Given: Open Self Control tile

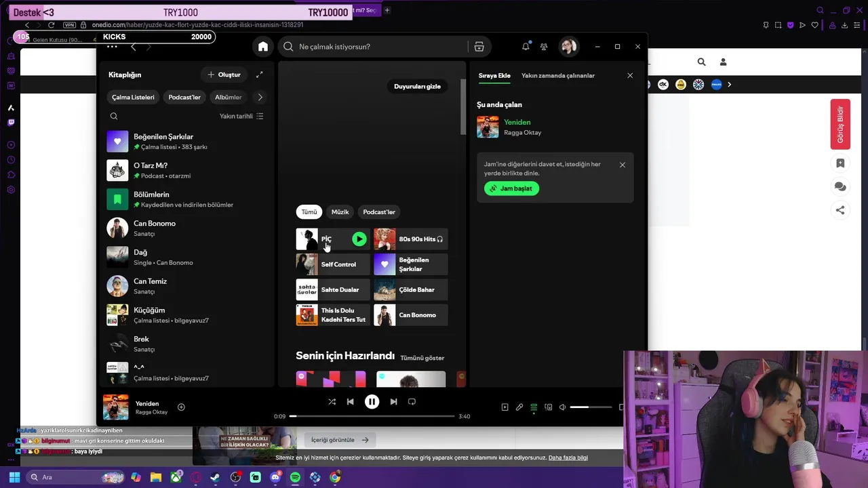Looking at the screenshot, I should click(x=333, y=264).
